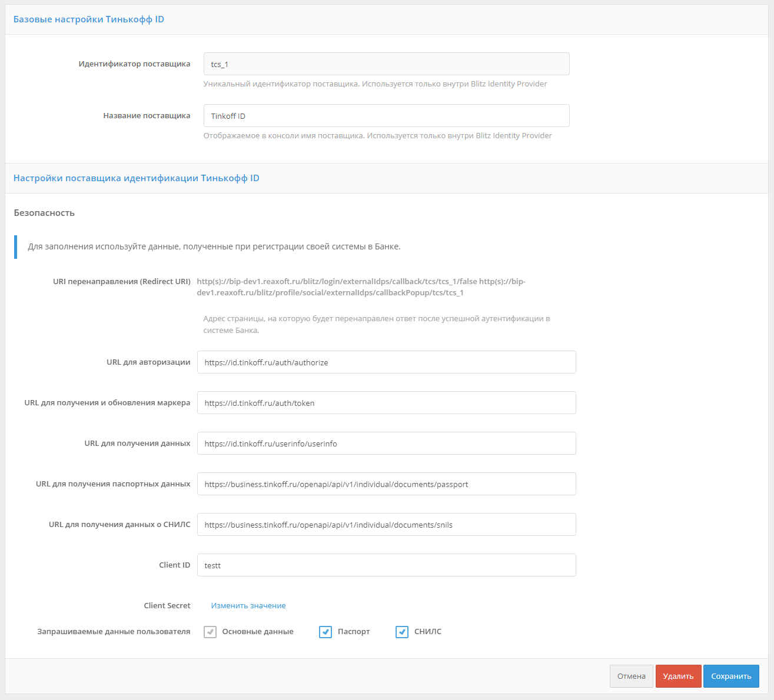Click the Уникальный идентификатор поставщика hint text
The image size is (774, 700).
click(x=376, y=84)
